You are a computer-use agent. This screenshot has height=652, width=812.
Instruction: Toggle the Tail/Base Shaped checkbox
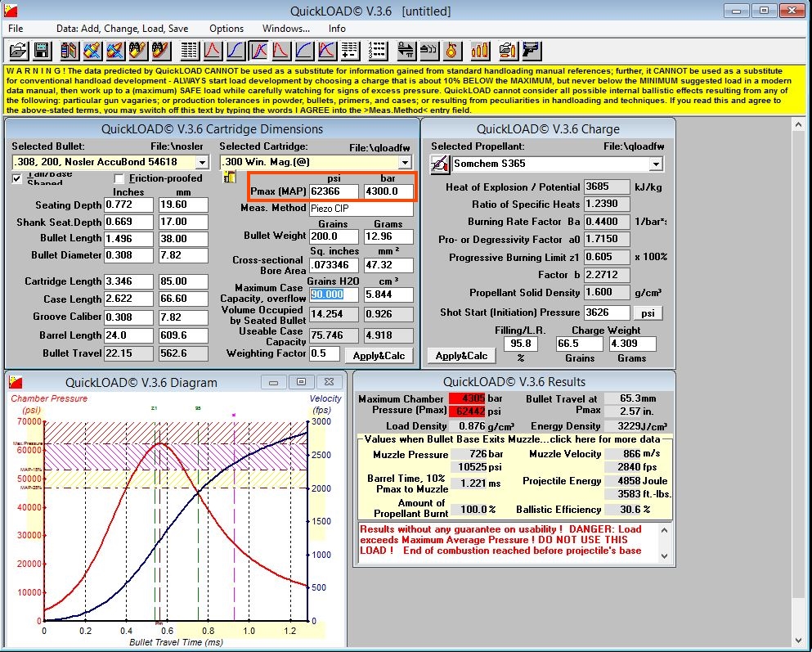pos(17,178)
